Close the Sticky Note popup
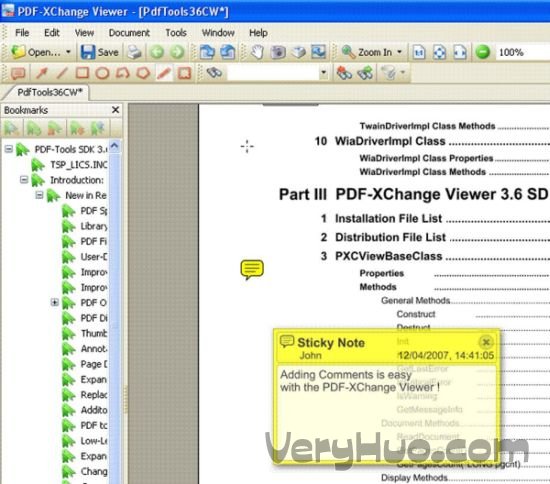Viewport: 550px width, 484px height. (x=486, y=342)
